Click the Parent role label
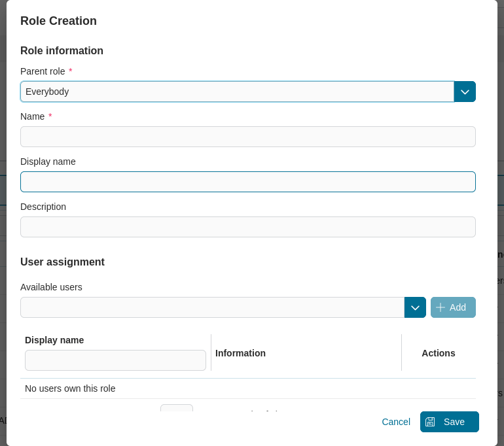This screenshot has width=504, height=446. click(43, 71)
